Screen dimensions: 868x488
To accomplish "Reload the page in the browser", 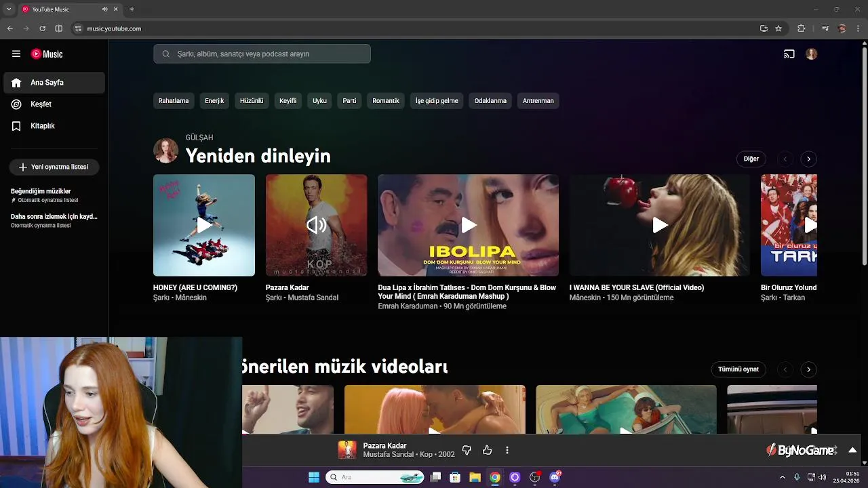I will click(42, 28).
